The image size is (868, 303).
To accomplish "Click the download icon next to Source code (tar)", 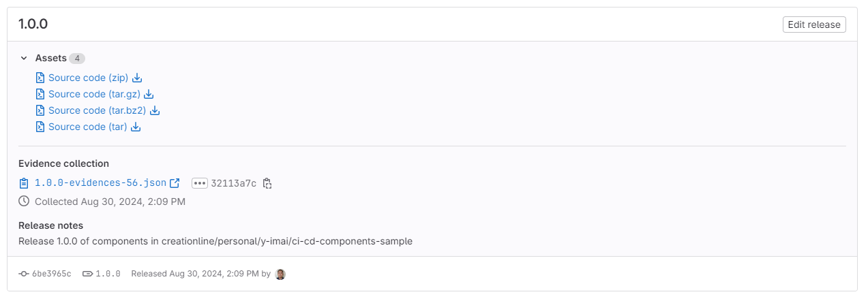I will [x=136, y=127].
